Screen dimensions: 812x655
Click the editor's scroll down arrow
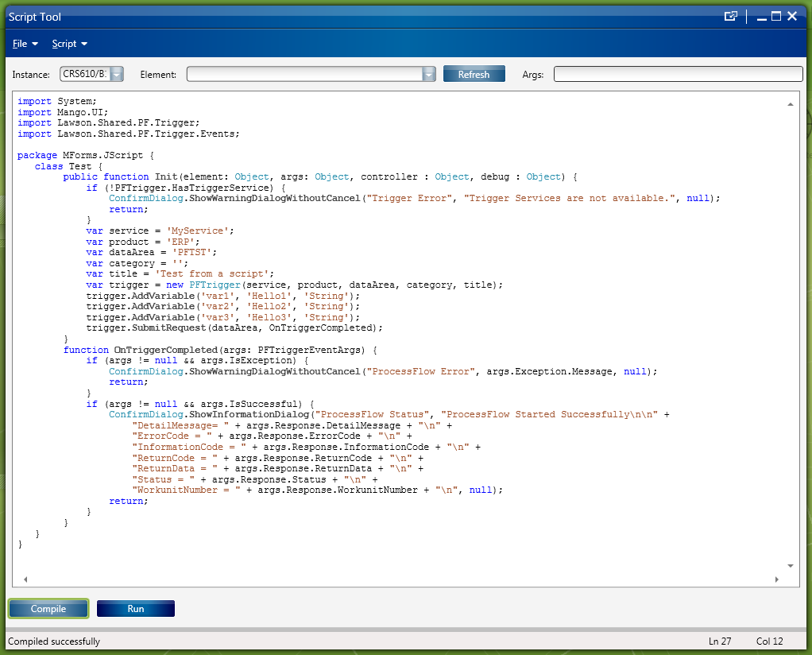pyautogui.click(x=791, y=565)
